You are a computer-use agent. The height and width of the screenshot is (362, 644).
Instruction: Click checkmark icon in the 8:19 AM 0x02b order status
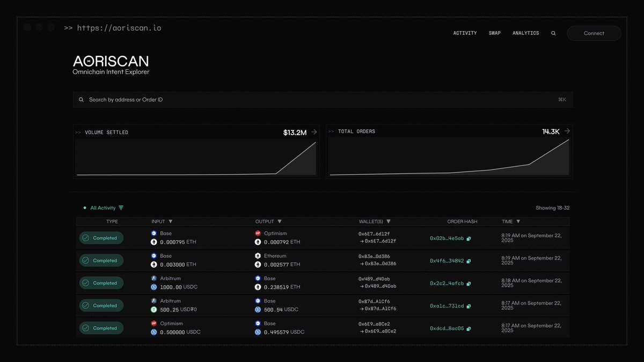[86, 238]
